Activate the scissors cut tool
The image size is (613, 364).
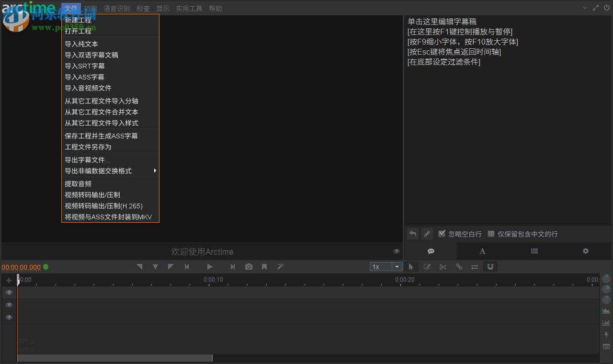tap(443, 267)
